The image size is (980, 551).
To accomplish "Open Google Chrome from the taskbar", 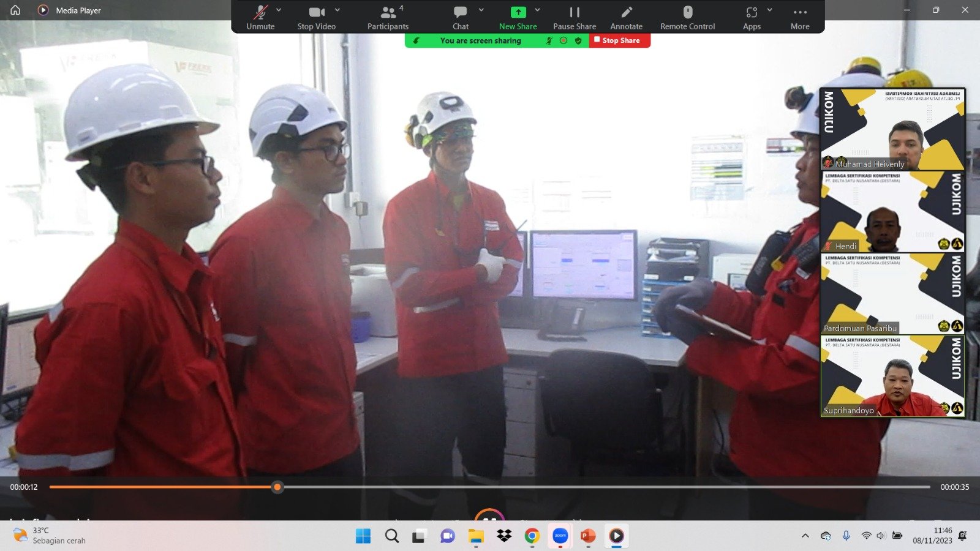I will coord(532,536).
